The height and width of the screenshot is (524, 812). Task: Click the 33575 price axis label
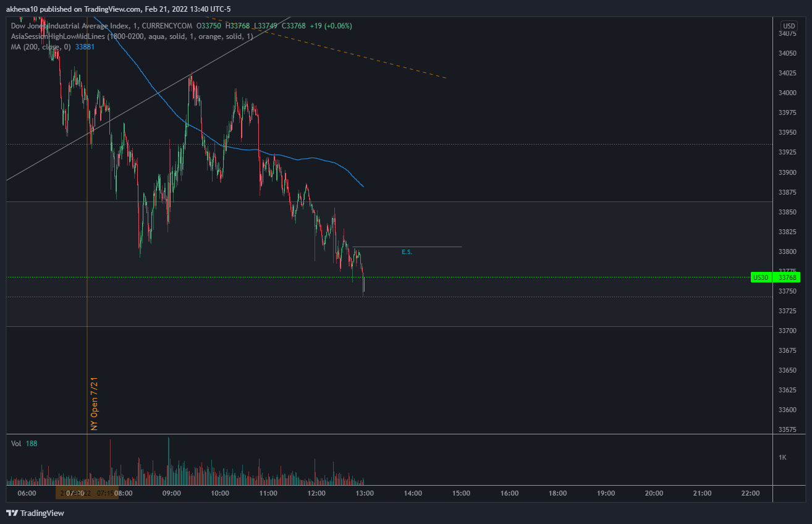tap(787, 429)
